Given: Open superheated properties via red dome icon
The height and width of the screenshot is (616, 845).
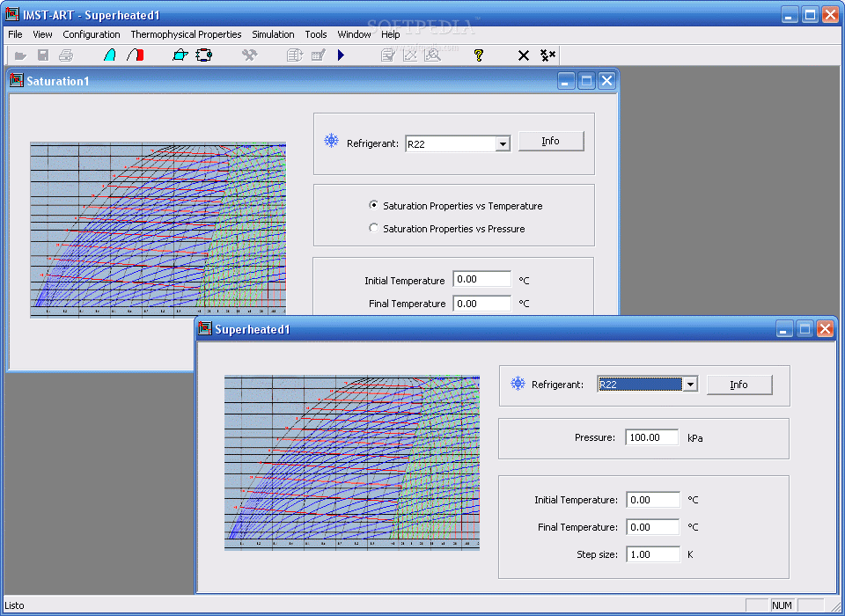Looking at the screenshot, I should (x=136, y=55).
